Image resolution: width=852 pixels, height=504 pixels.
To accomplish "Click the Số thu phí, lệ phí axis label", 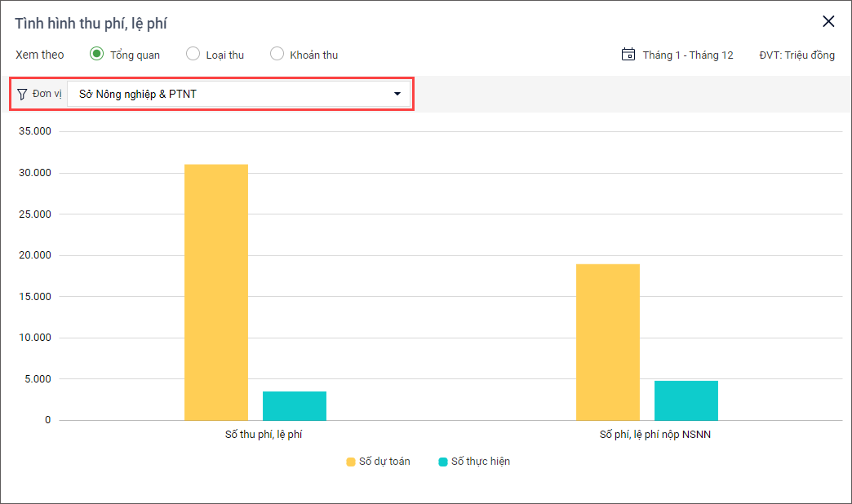I will click(264, 435).
